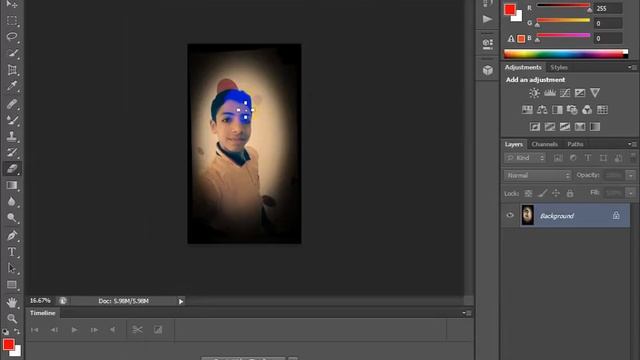Open the Timeline panel flyout menu
640x360 pixels.
[x=467, y=313]
